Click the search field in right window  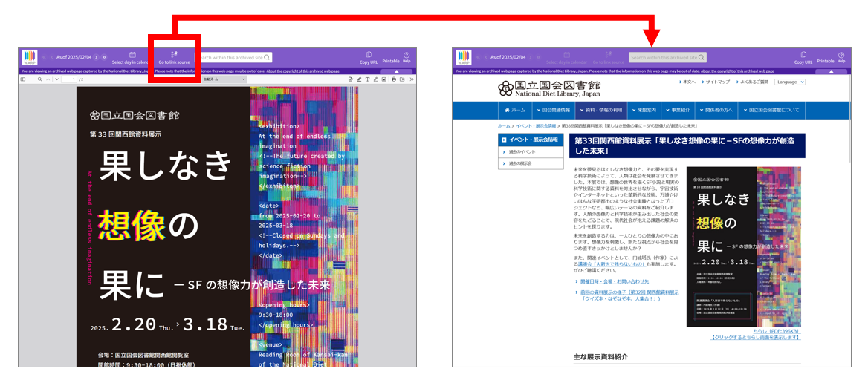coord(667,57)
